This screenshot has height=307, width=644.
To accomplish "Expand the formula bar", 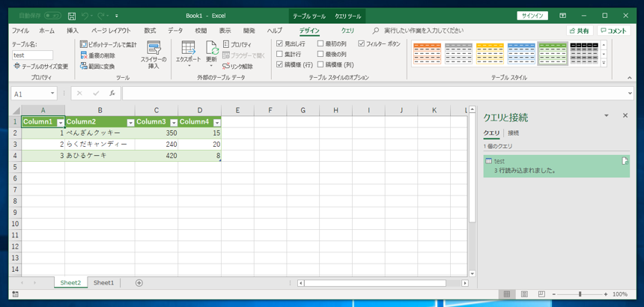I will click(x=631, y=94).
